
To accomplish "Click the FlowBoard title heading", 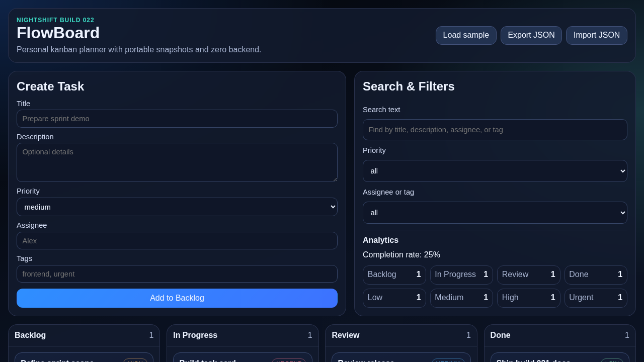I will coord(58,33).
